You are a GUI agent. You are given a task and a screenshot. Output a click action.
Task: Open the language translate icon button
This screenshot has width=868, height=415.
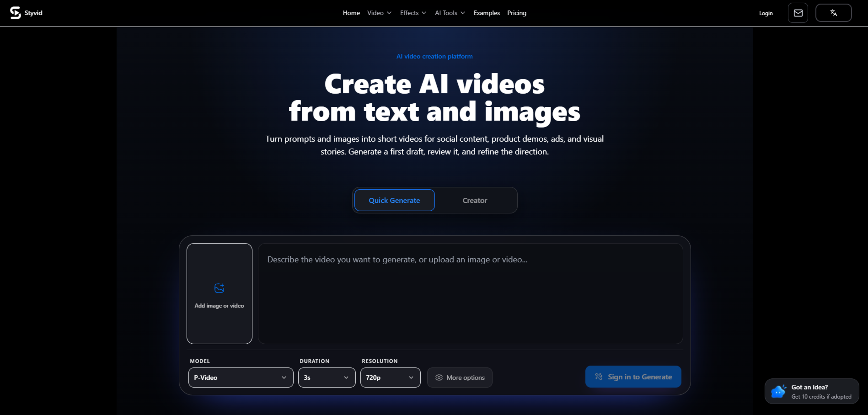(x=833, y=13)
